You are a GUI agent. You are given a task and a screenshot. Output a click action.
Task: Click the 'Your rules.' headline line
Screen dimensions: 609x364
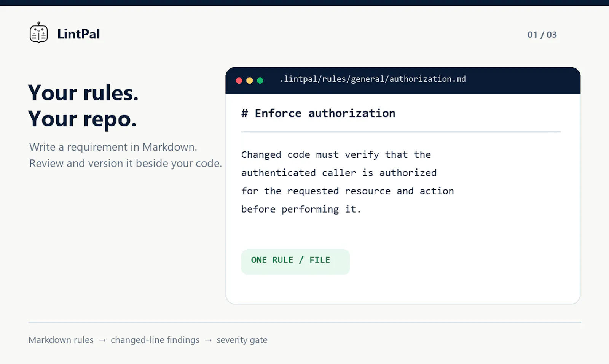[x=83, y=93]
